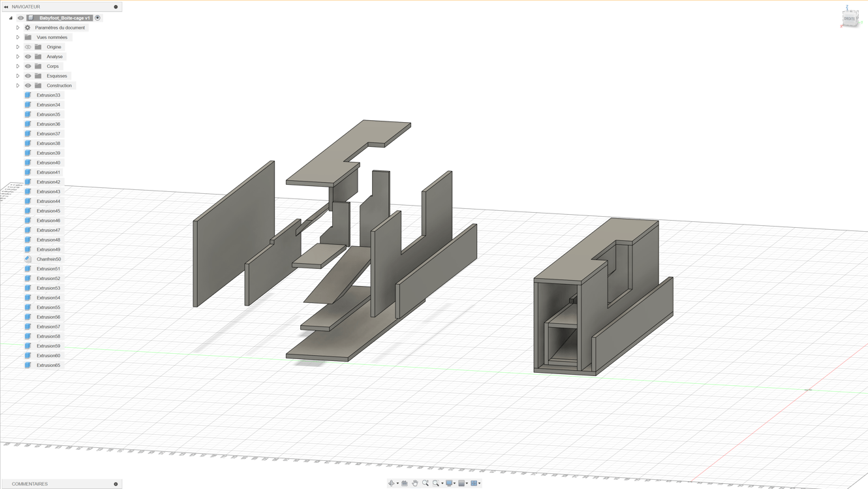Expand Paramètres du document node
Image resolution: width=868 pixels, height=489 pixels.
pos(18,27)
